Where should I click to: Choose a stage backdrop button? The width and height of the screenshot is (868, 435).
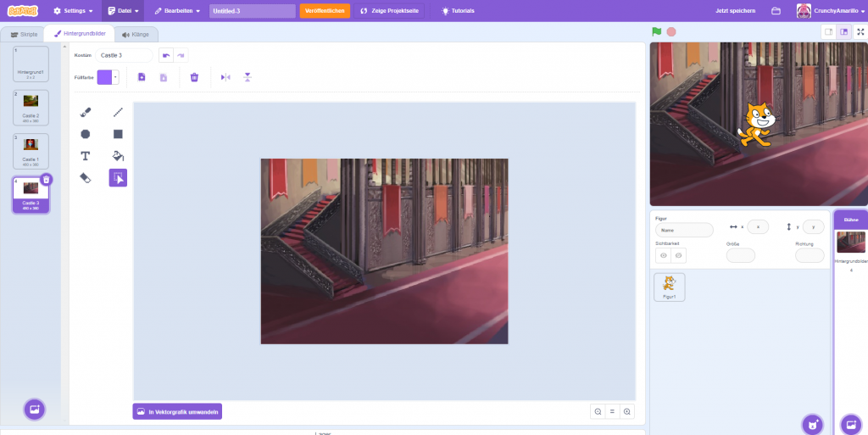(851, 425)
